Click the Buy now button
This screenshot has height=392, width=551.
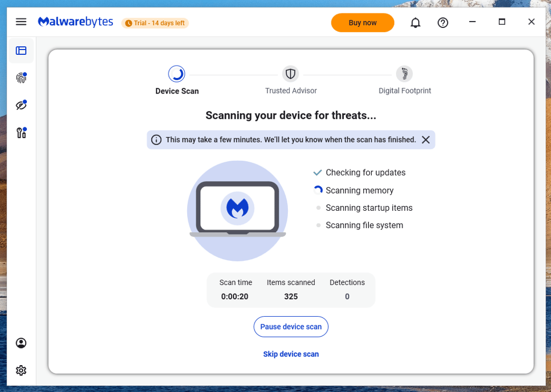coord(363,23)
